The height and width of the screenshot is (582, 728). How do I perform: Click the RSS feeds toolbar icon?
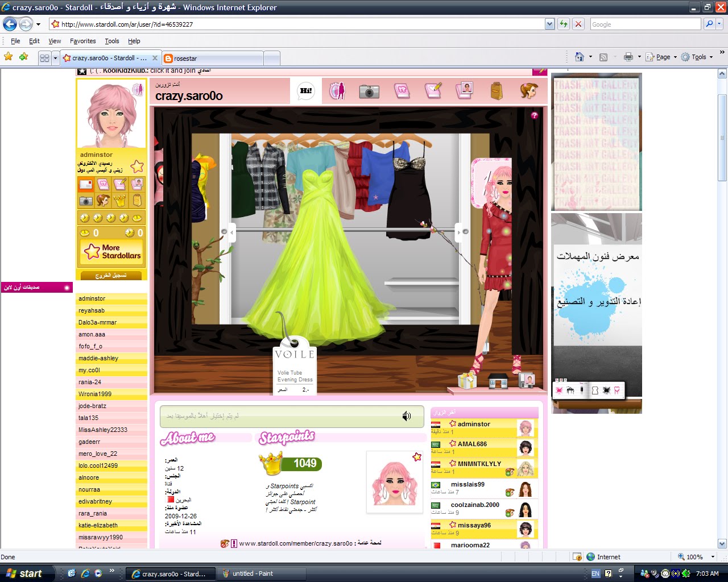(603, 57)
